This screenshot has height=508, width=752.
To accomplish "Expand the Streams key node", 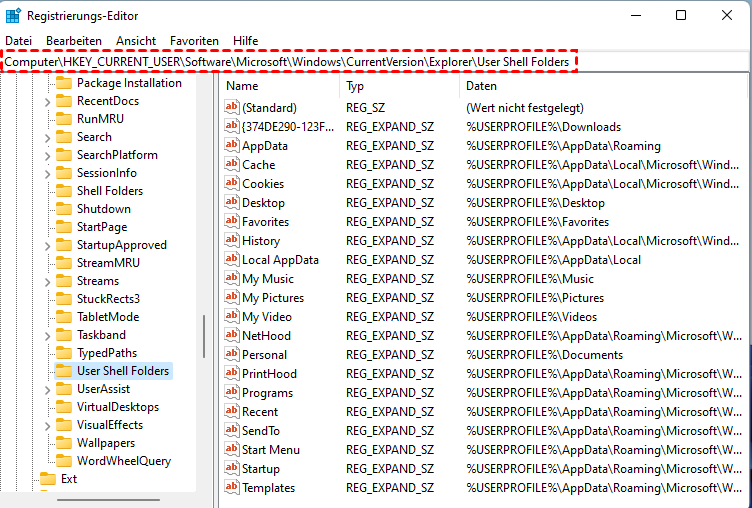I will [x=46, y=281].
